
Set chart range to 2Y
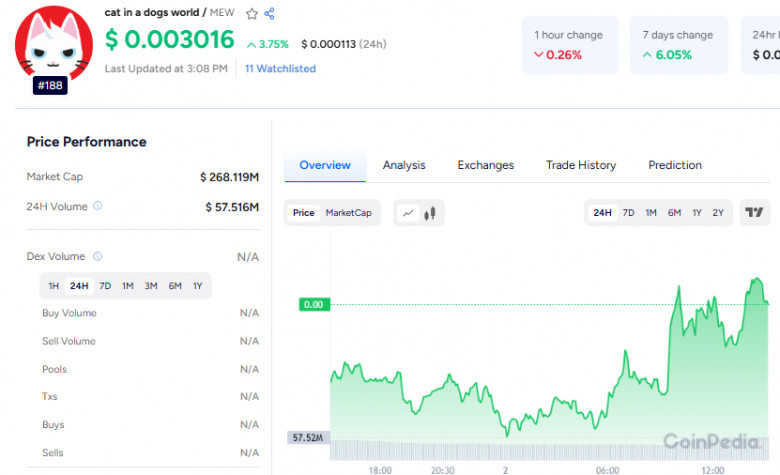718,213
